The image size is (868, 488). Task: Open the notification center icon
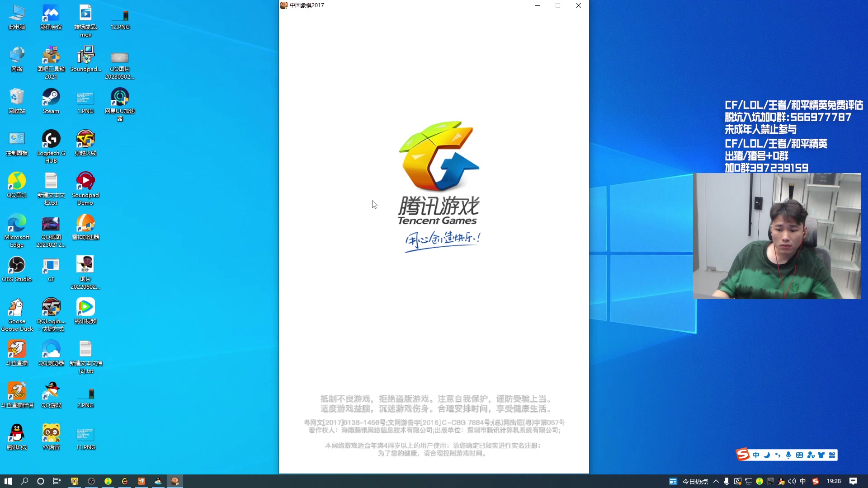coord(853,481)
